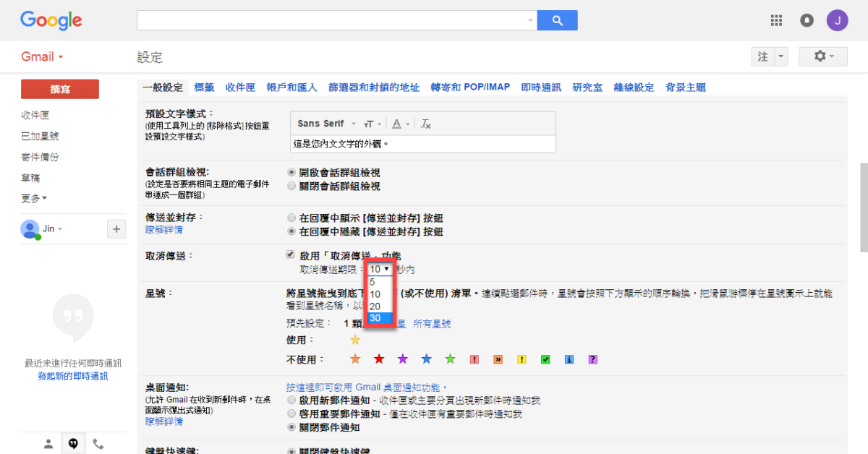Expand 更多 in the sidebar

34,198
